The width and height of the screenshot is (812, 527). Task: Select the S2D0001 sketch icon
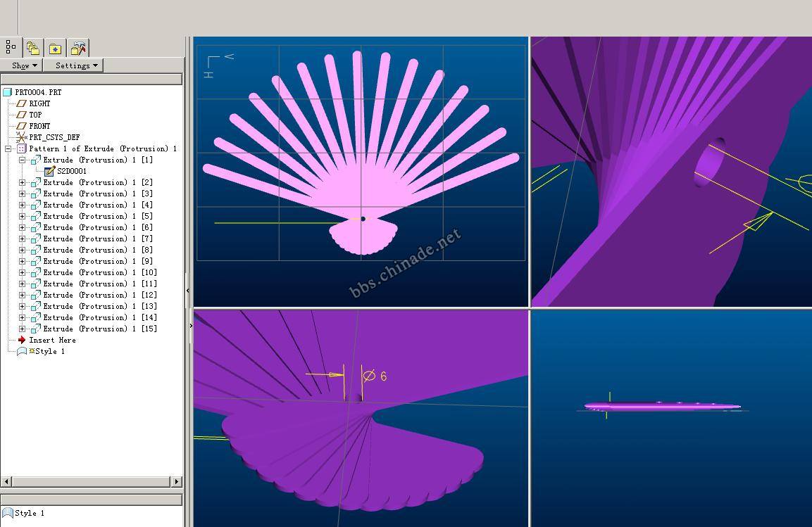click(x=50, y=171)
